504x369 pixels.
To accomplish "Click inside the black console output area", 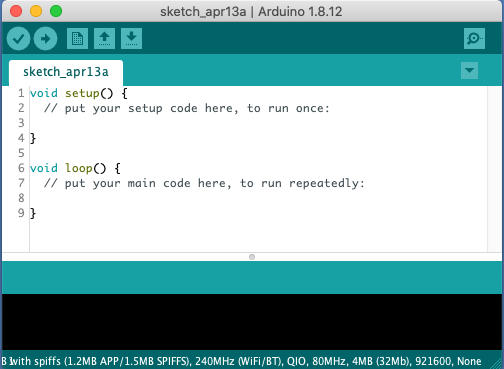I will tap(252, 322).
